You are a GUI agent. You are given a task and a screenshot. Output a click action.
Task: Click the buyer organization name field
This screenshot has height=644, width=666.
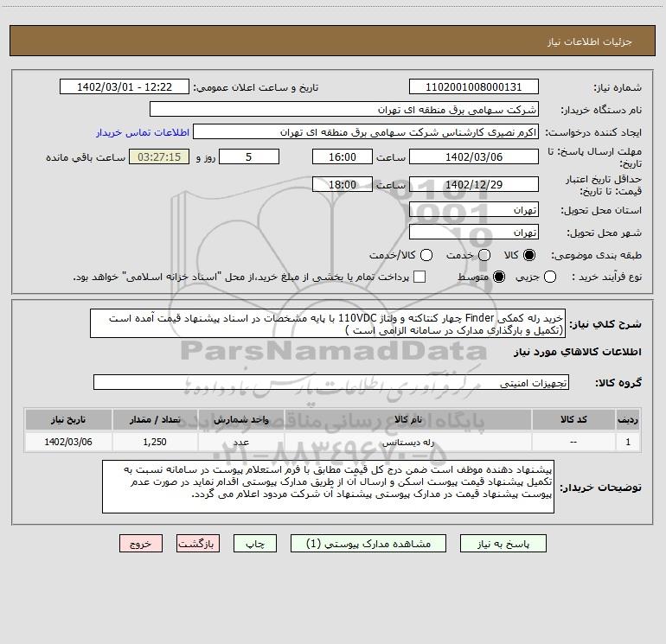tap(344, 110)
